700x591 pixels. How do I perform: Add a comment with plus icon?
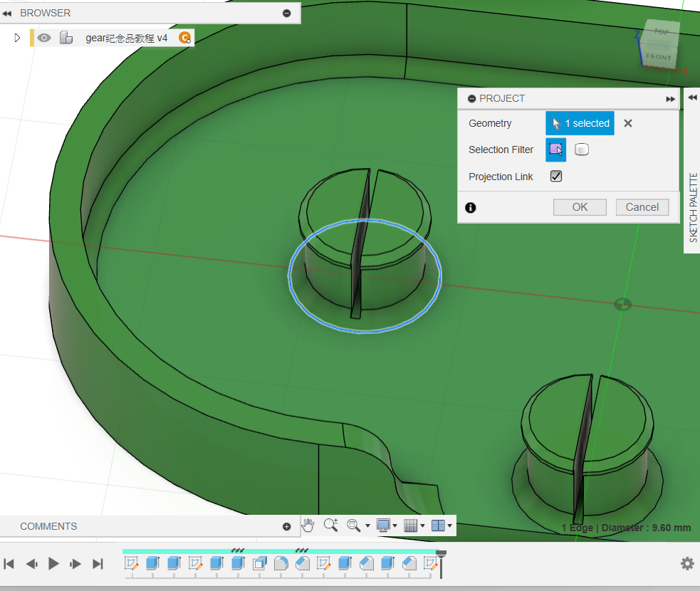287,527
